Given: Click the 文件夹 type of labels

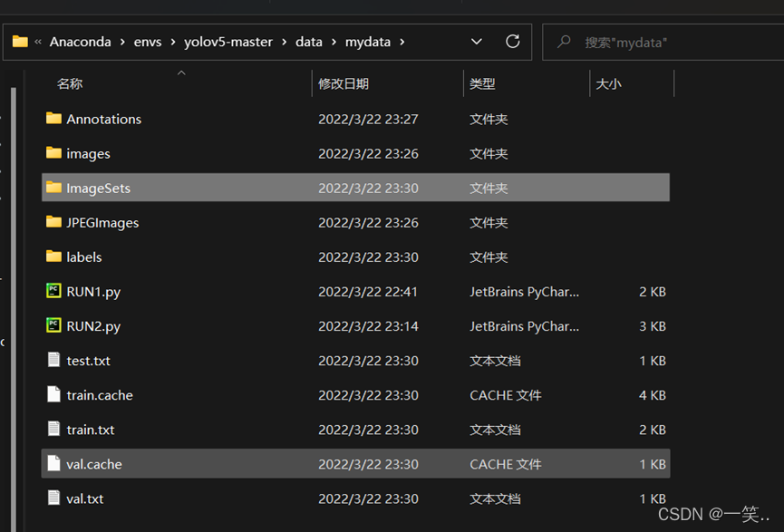Looking at the screenshot, I should coord(489,257).
